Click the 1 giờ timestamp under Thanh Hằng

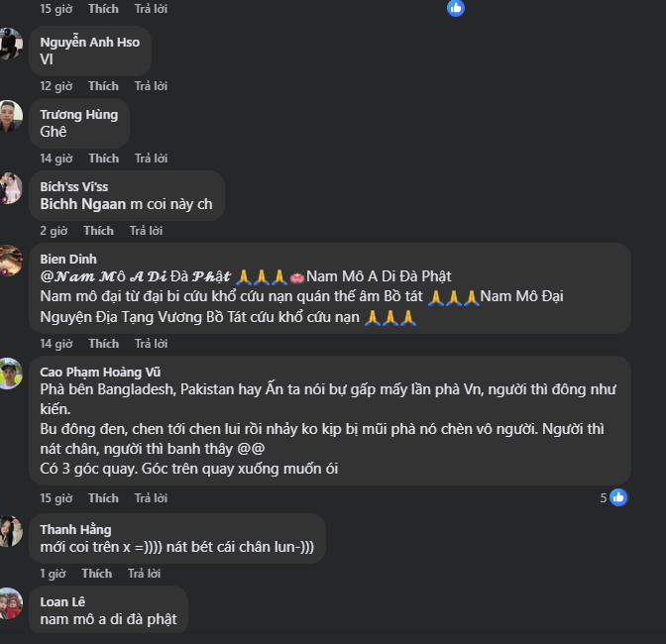pyautogui.click(x=53, y=574)
